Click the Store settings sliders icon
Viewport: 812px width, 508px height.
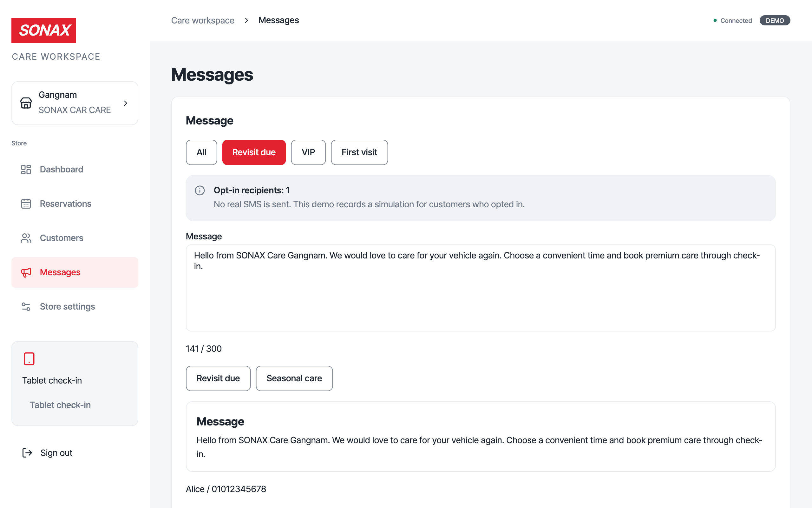[26, 306]
